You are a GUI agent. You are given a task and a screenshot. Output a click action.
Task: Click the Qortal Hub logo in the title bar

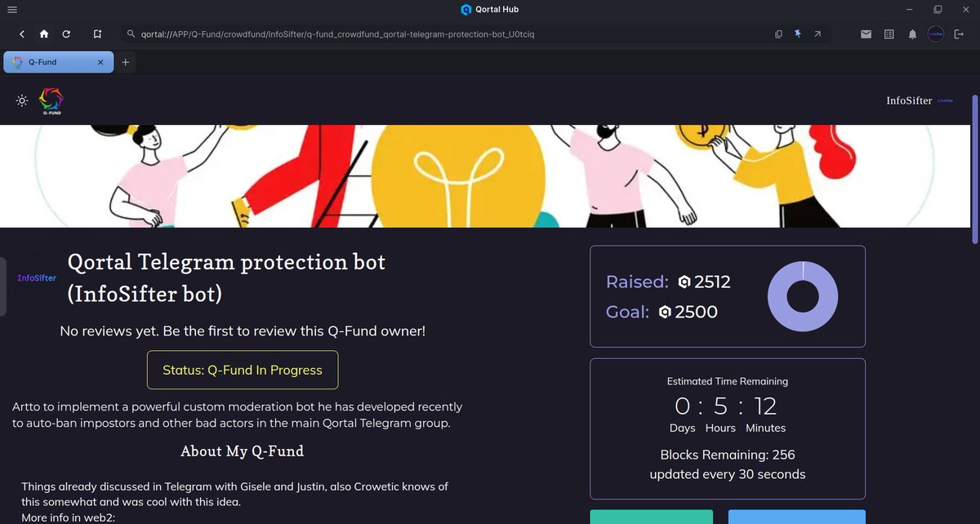point(466,9)
